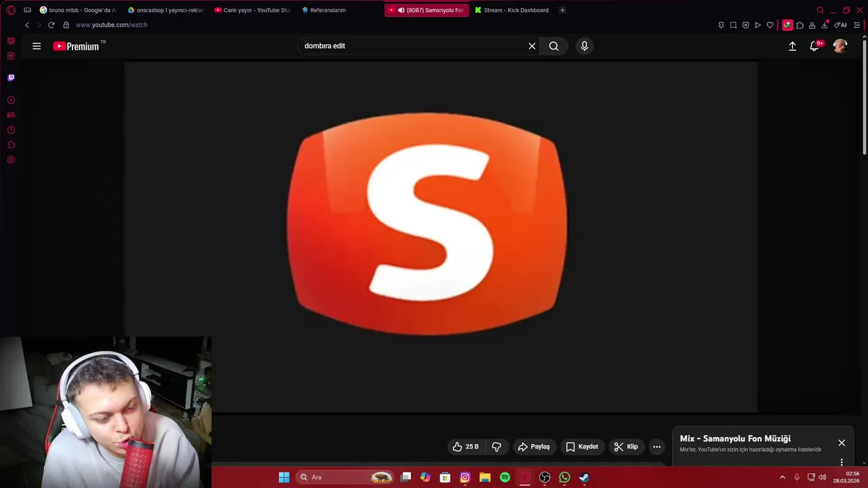868x488 pixels.
Task: Open a new browser tab
Action: pyautogui.click(x=562, y=10)
